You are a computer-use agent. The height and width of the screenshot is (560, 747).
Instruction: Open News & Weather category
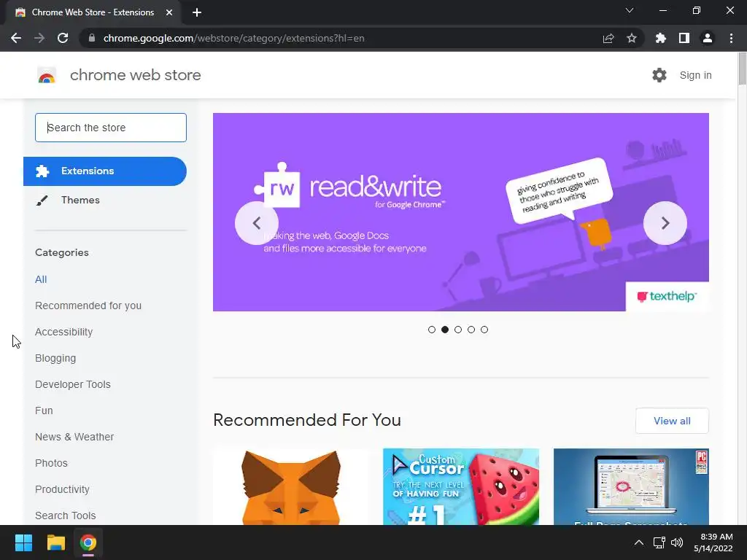tap(74, 437)
